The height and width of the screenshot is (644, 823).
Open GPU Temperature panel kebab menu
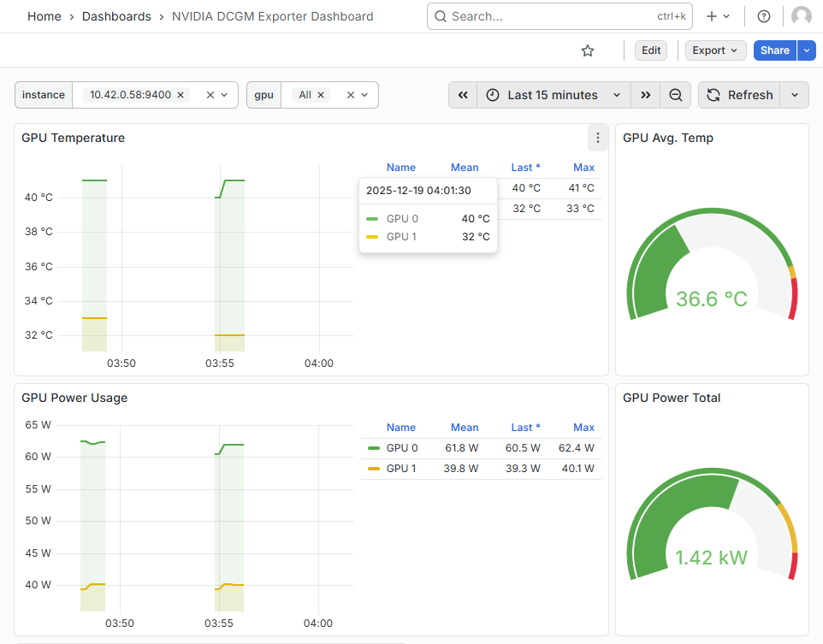[597, 138]
